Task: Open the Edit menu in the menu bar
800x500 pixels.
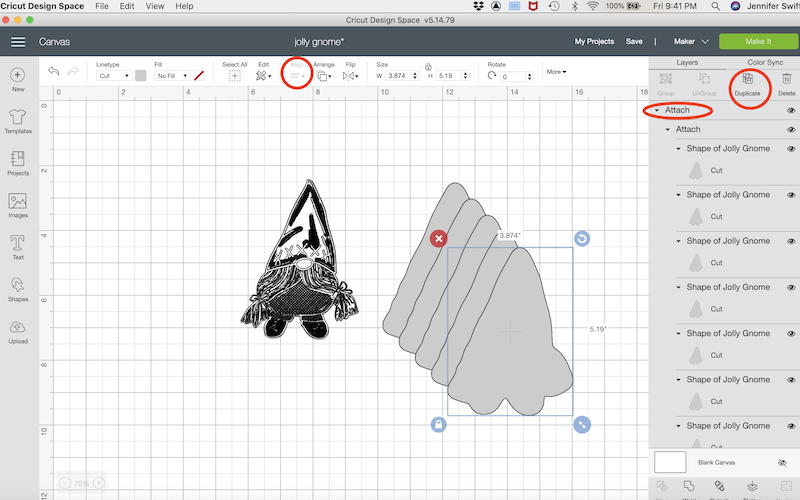Action: point(127,6)
